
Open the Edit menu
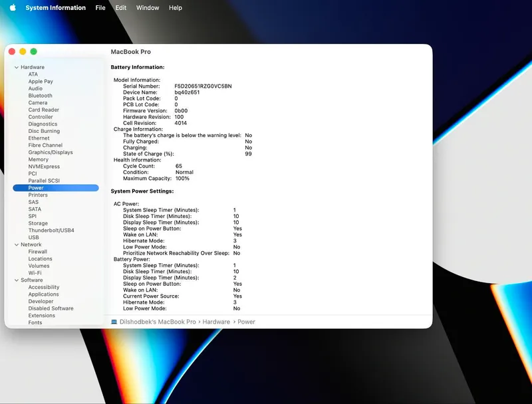[121, 7]
